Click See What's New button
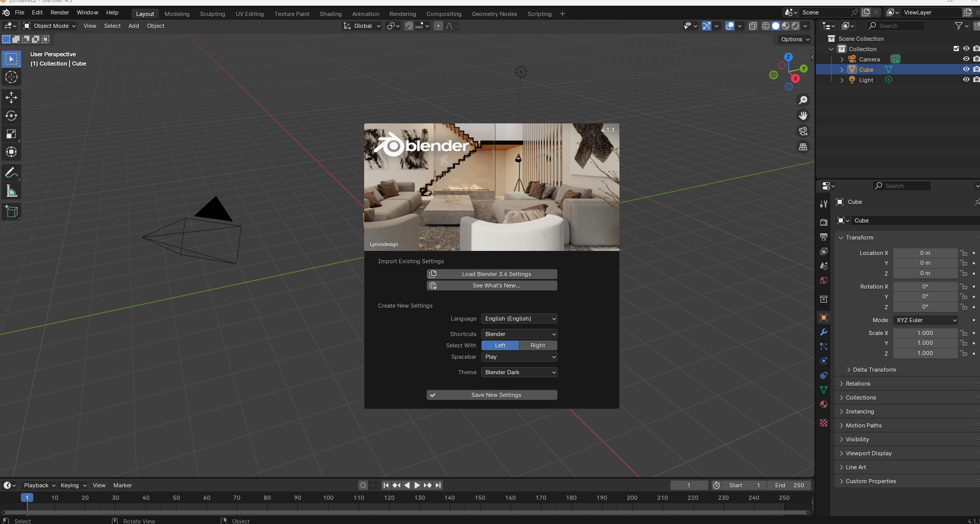 click(x=492, y=285)
